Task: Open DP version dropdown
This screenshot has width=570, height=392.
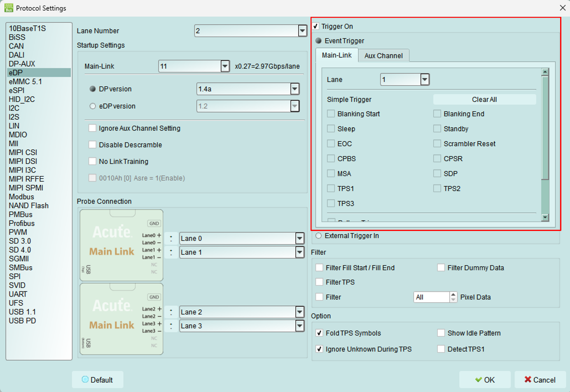Action: pyautogui.click(x=294, y=89)
